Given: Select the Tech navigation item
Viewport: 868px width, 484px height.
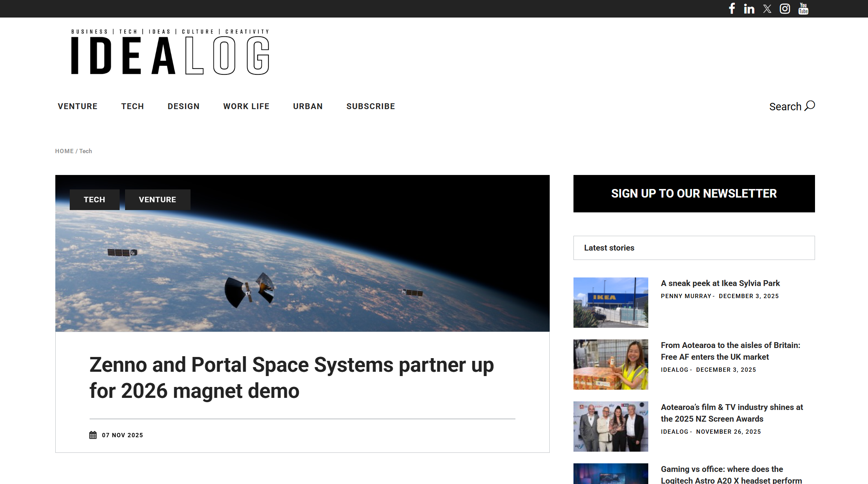Looking at the screenshot, I should (x=132, y=106).
